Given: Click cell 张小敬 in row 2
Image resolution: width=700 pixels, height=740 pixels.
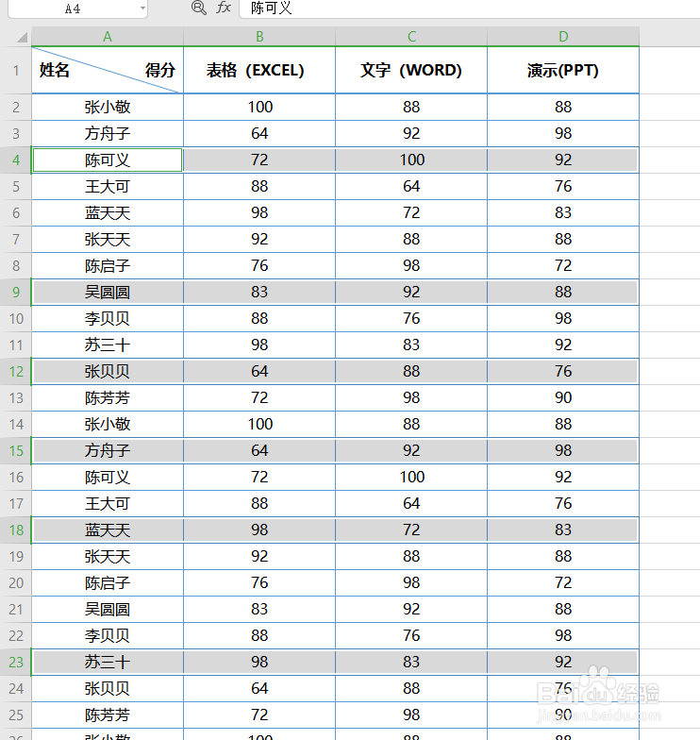Looking at the screenshot, I should tap(108, 108).
